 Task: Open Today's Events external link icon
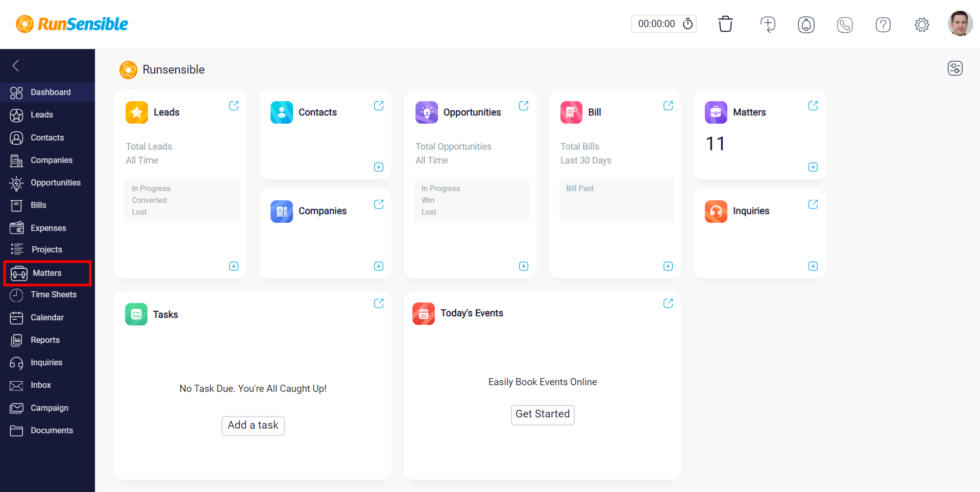click(x=668, y=303)
